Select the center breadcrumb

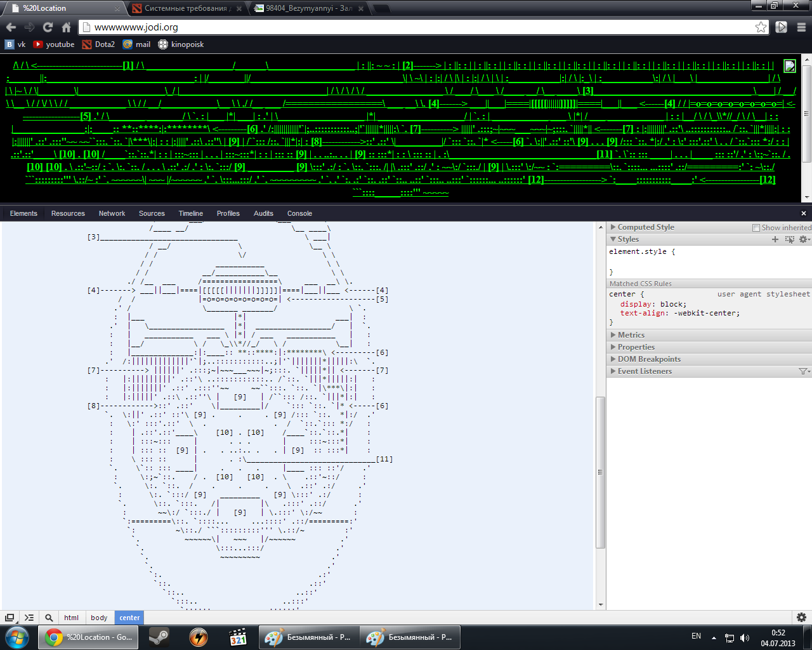point(129,618)
